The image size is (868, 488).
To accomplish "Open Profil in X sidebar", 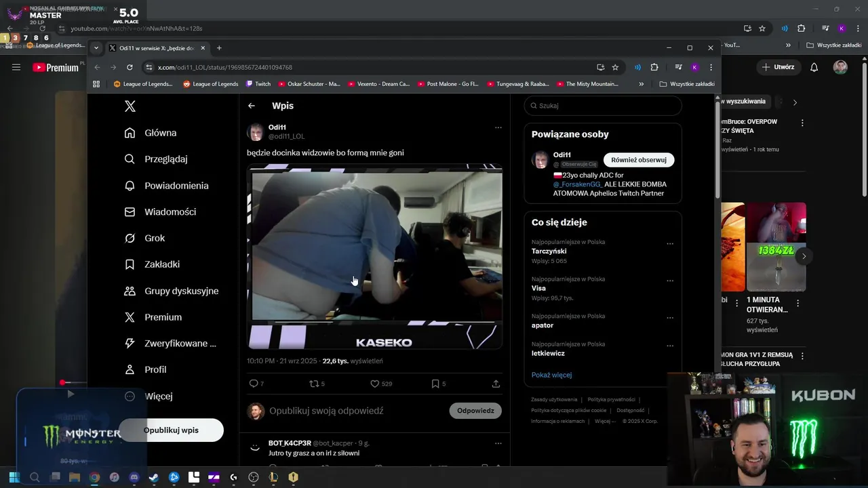I will pyautogui.click(x=145, y=369).
